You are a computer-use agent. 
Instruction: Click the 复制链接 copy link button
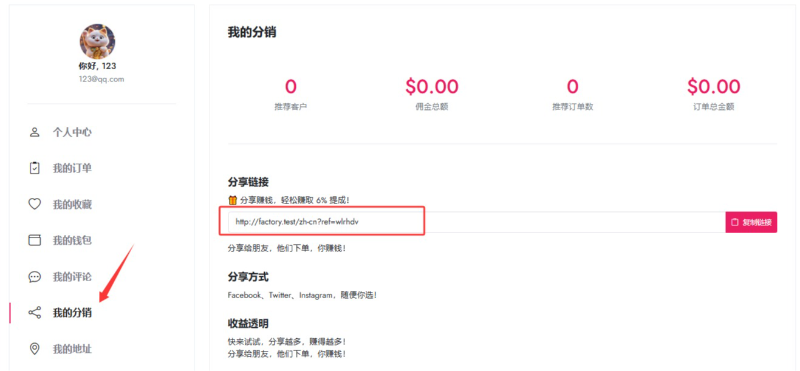coord(751,222)
